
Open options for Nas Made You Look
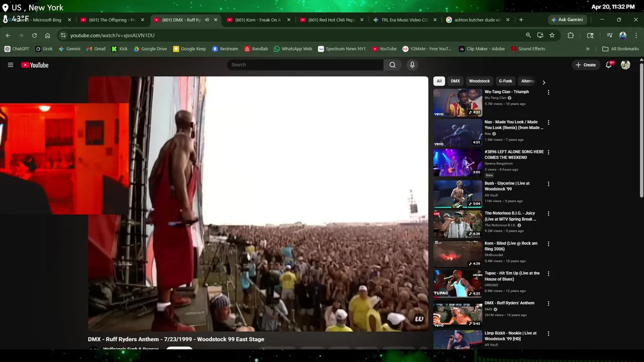548,123
